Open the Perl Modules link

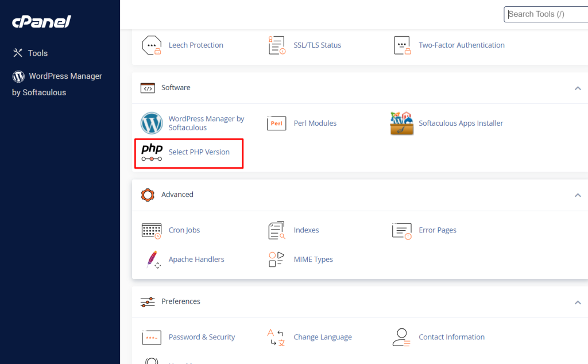[315, 123]
